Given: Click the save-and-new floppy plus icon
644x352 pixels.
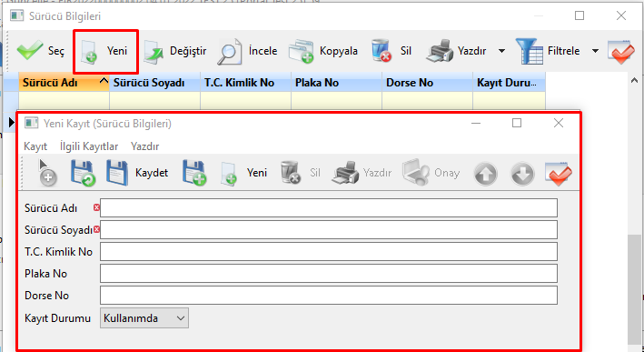Looking at the screenshot, I should (193, 173).
